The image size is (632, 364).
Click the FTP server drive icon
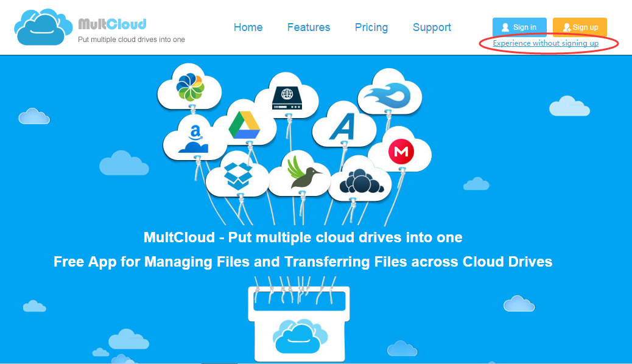coord(287,97)
